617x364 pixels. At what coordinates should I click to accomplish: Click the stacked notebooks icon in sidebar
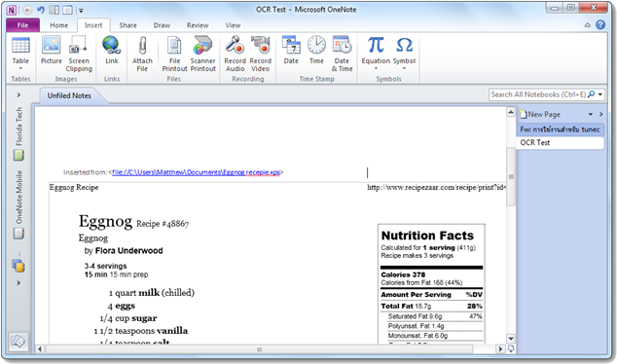(18, 266)
